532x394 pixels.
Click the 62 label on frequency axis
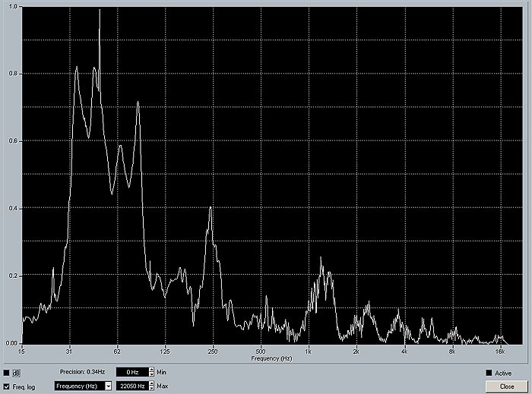(117, 351)
